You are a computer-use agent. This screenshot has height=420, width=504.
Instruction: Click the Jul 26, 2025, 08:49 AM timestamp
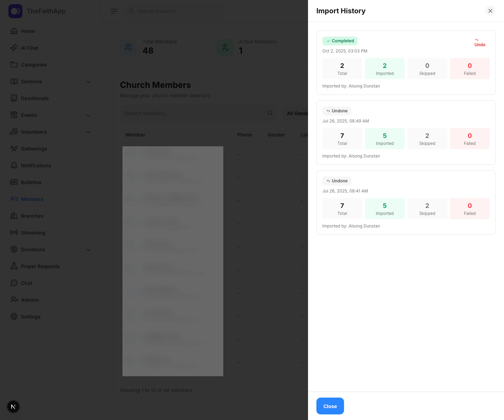tap(345, 121)
